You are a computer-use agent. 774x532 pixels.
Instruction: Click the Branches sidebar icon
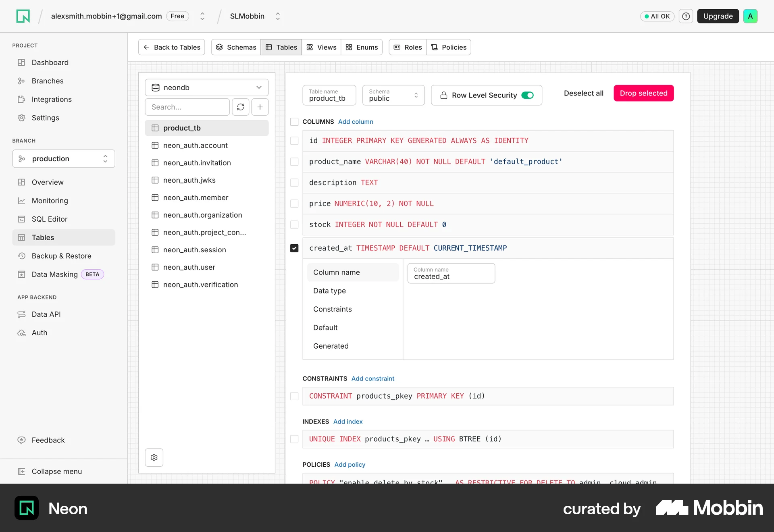(x=21, y=81)
